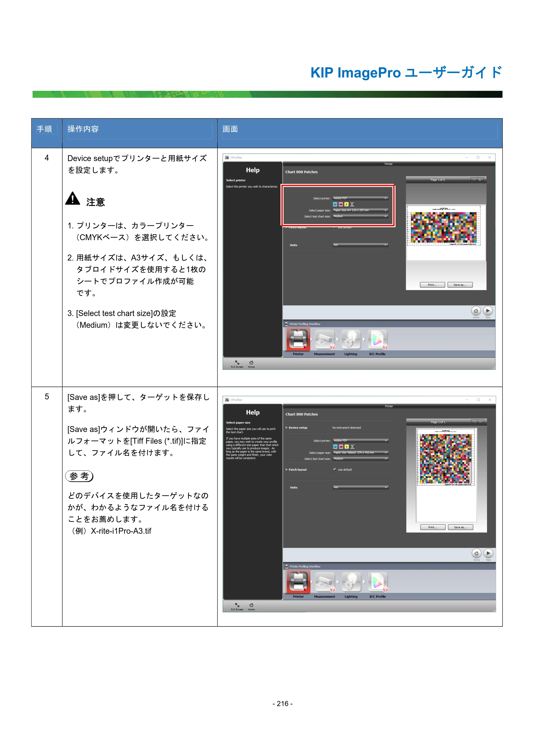Image resolution: width=534 pixels, height=756 pixels.
Task: Open Select printer dropdown in lower window
Action: pyautogui.click(x=361, y=441)
